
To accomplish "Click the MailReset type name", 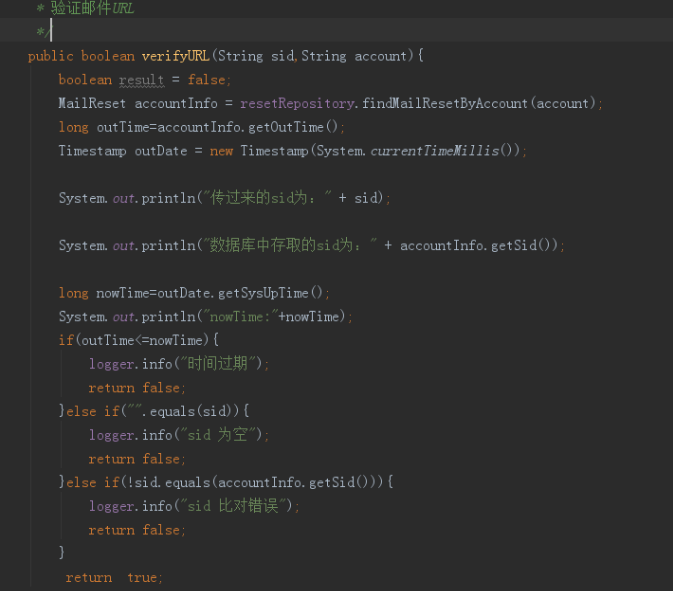I will click(x=92, y=103).
